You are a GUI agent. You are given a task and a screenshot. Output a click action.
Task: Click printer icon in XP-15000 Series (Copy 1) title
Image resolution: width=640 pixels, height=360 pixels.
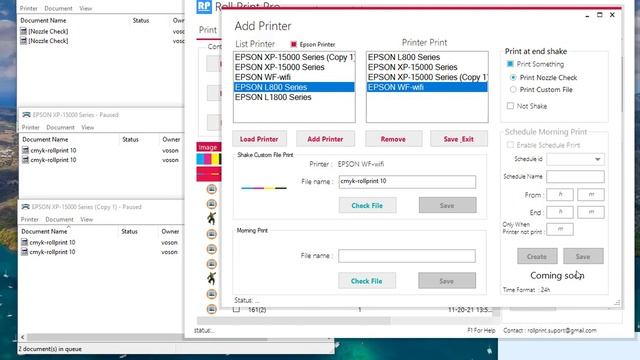[x=25, y=207]
